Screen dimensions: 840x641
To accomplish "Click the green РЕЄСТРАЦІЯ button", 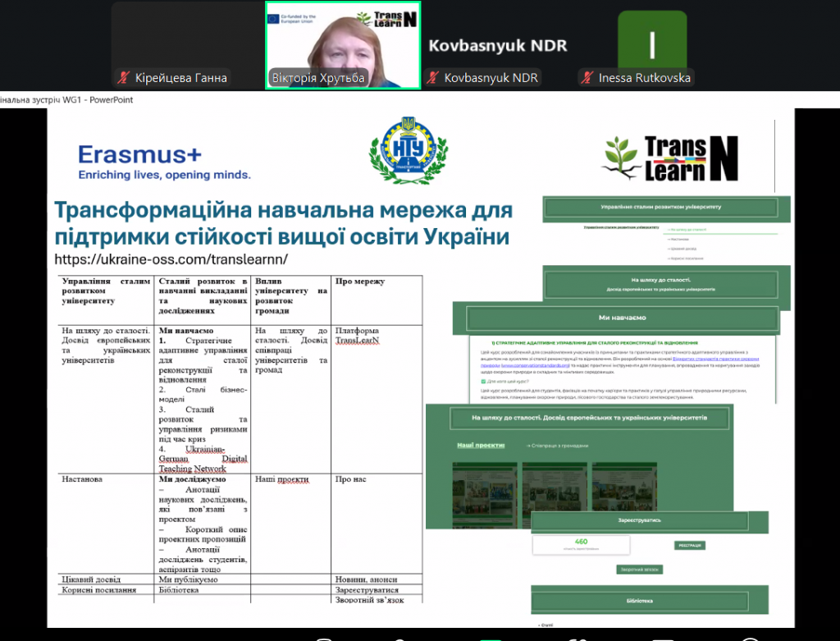I will 690,545.
